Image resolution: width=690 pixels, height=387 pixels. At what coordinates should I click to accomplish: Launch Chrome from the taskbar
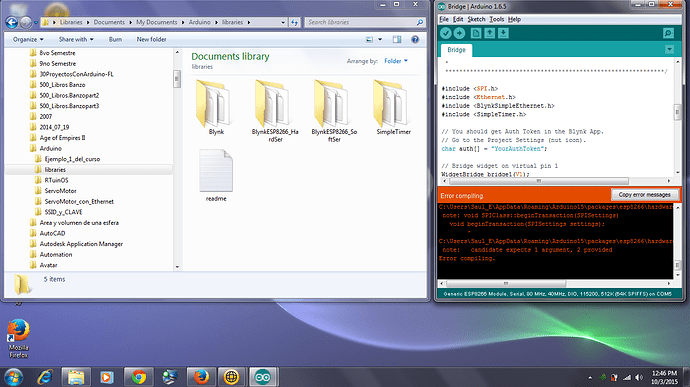(x=139, y=377)
